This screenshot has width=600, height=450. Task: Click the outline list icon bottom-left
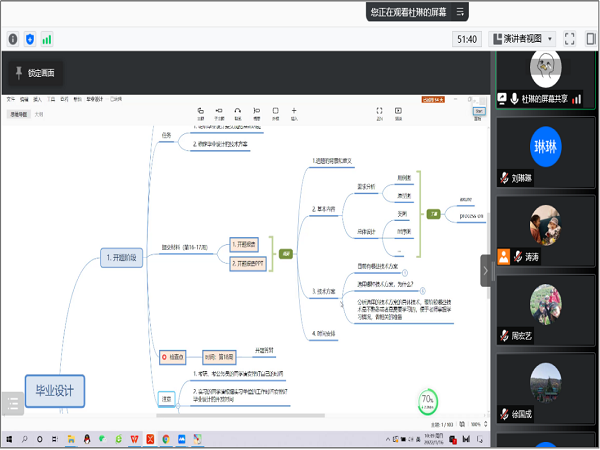(12, 403)
